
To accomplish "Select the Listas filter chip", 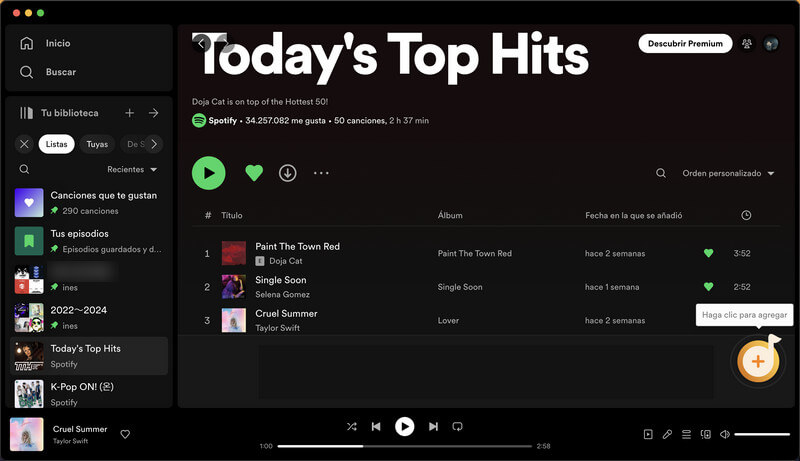I will (57, 144).
